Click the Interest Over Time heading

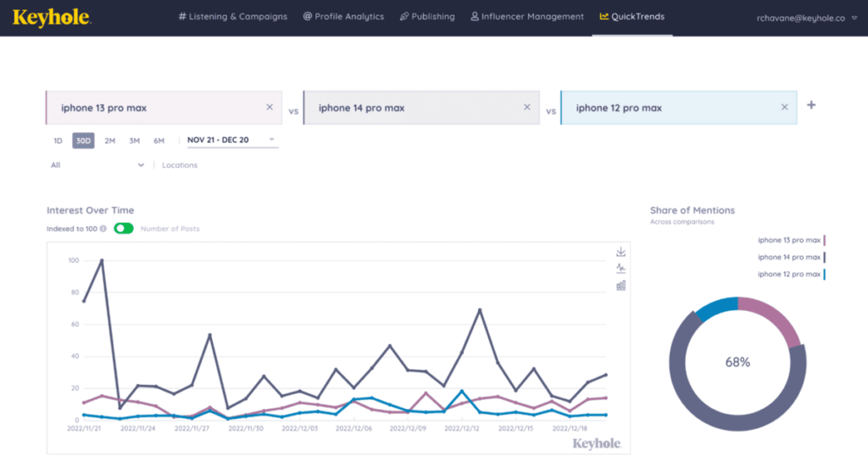click(x=90, y=210)
